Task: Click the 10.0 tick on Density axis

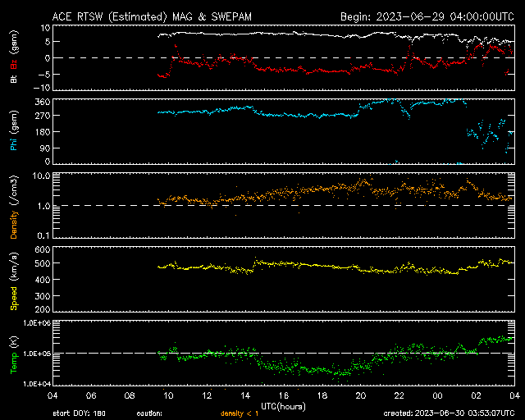Action: [x=42, y=176]
